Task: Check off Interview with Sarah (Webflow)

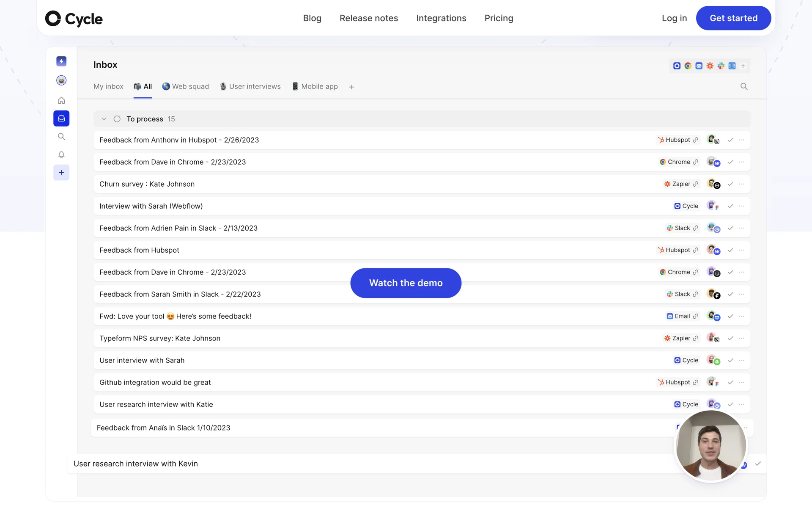Action: pyautogui.click(x=730, y=206)
